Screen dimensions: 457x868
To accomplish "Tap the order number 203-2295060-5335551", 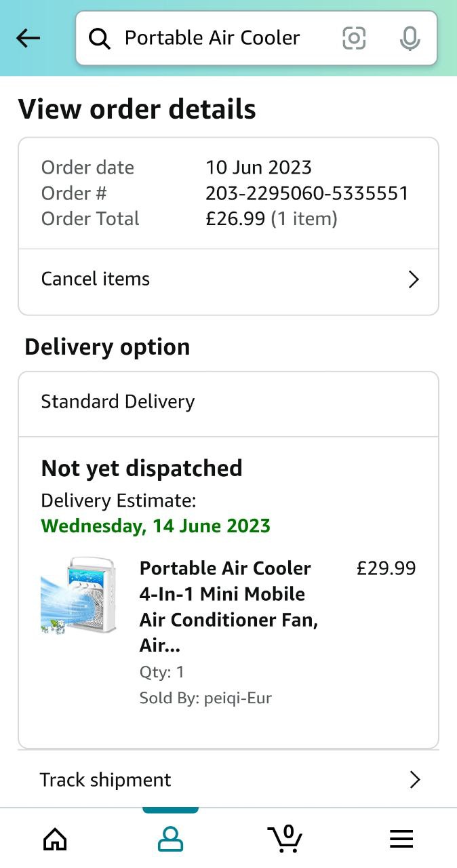I will (306, 193).
